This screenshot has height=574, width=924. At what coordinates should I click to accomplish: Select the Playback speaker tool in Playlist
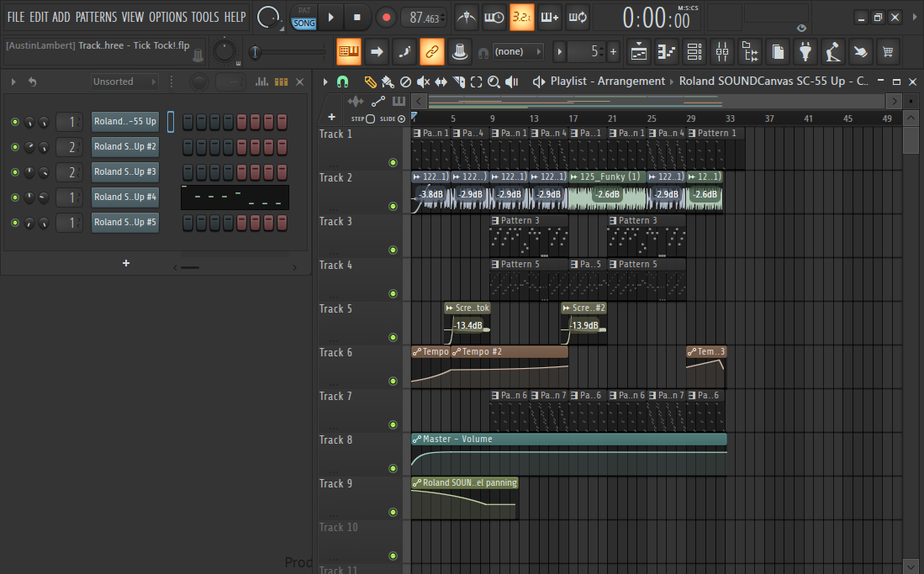[x=512, y=82]
